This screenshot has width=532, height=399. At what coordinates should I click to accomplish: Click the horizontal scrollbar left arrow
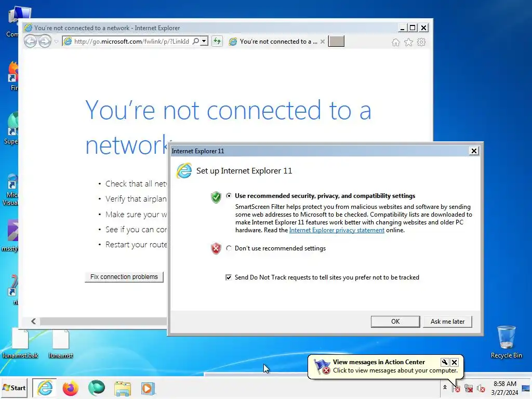[x=34, y=321]
